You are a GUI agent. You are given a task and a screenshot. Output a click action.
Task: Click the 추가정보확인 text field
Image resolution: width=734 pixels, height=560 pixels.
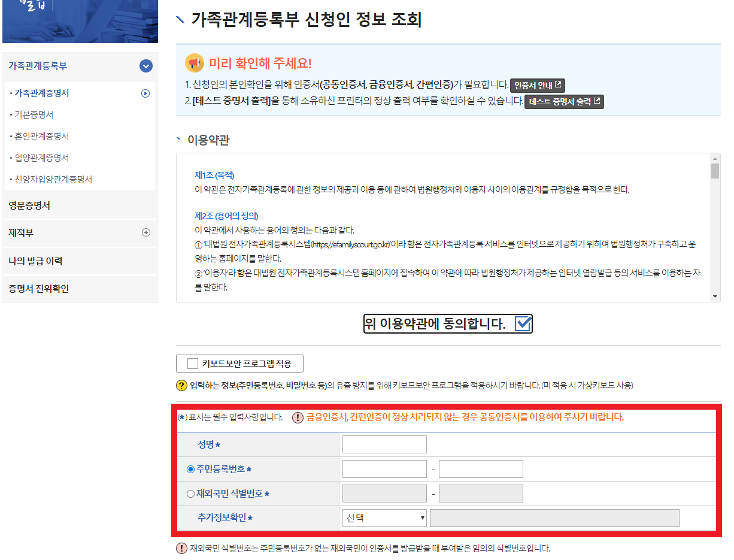click(x=554, y=518)
